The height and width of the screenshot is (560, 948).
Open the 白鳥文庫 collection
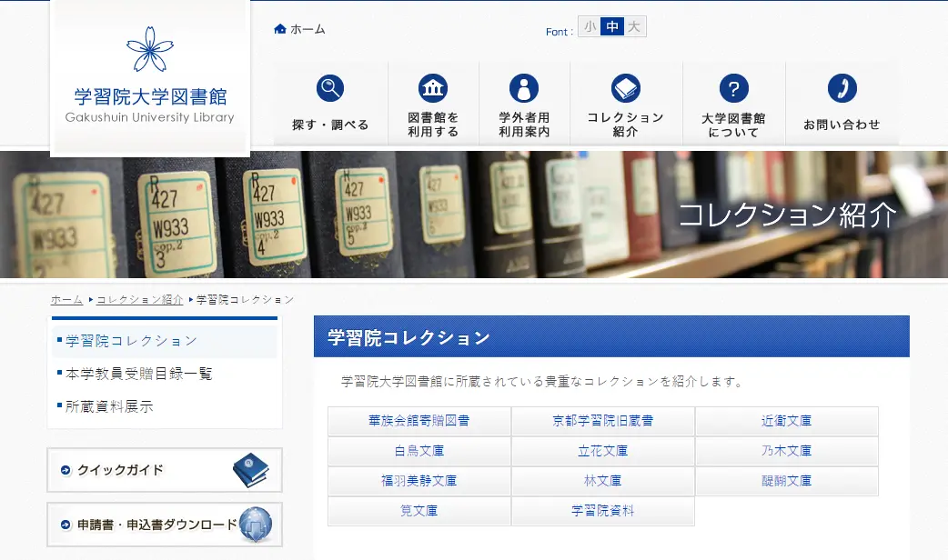(x=419, y=451)
